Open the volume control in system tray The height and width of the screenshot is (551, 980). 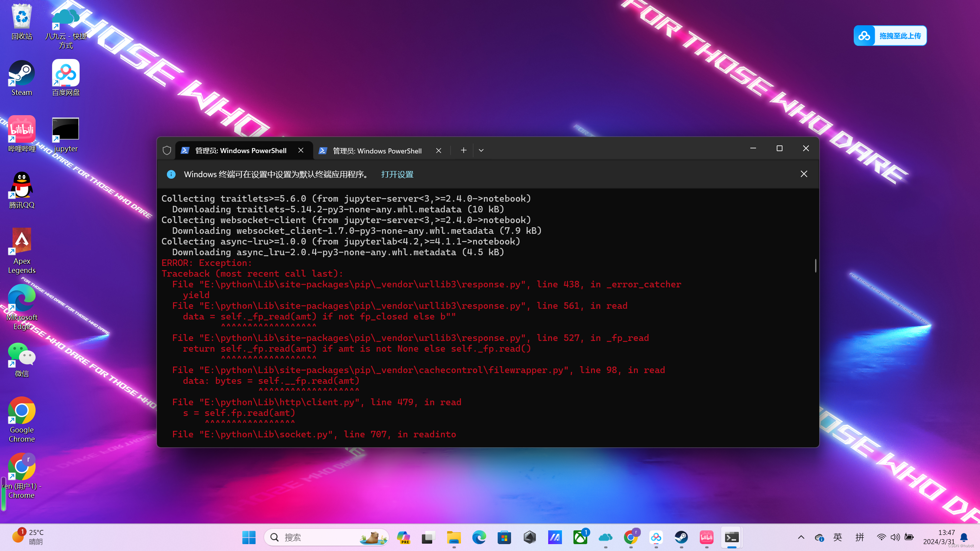pyautogui.click(x=895, y=537)
